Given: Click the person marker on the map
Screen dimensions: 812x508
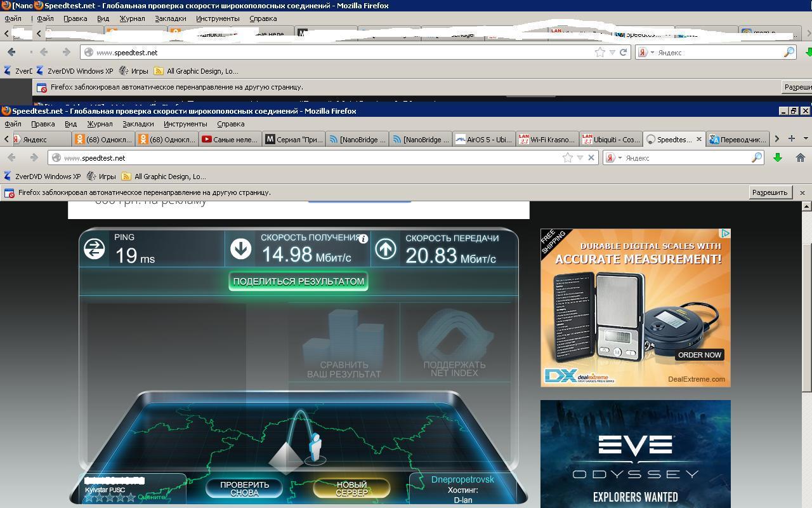Looking at the screenshot, I should click(x=315, y=448).
